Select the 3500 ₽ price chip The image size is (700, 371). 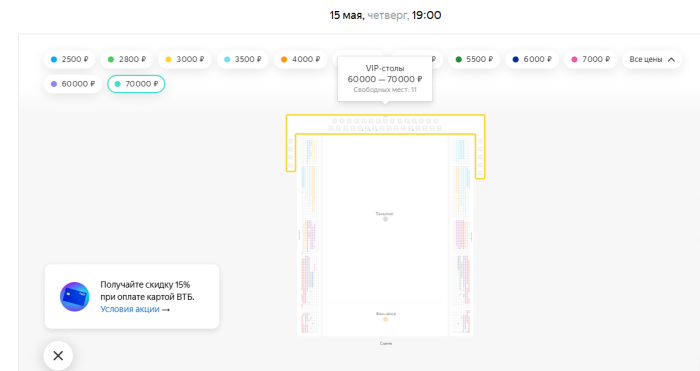tap(243, 59)
